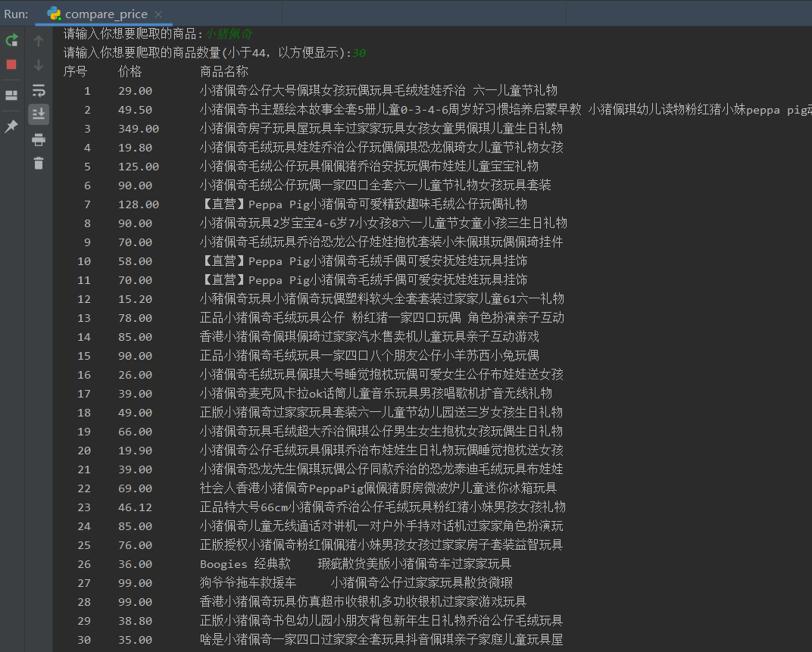Pin the Run tab
Image resolution: width=812 pixels, height=652 pixels.
coord(11,126)
